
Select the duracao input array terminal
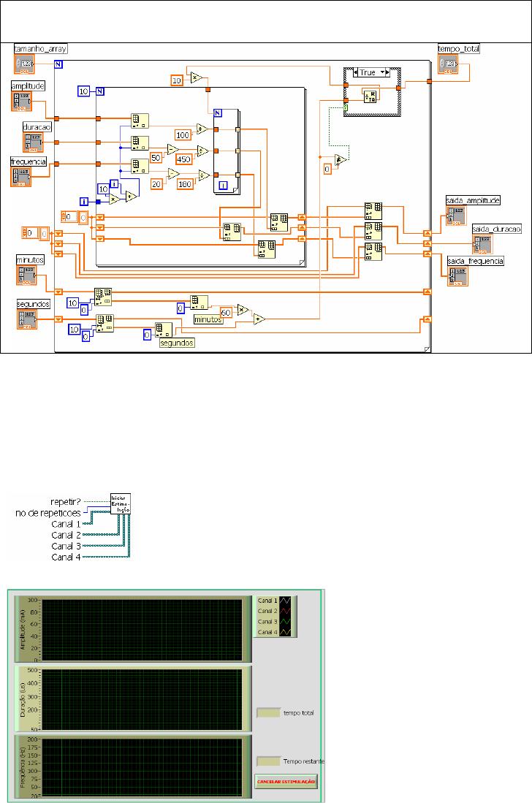pyautogui.click(x=32, y=142)
